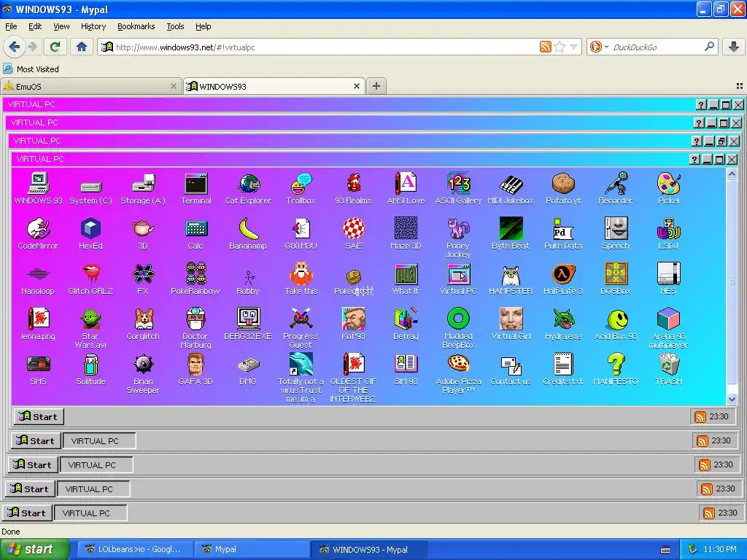Click the Windows system tray clock
The height and width of the screenshot is (560, 747).
[x=720, y=549]
